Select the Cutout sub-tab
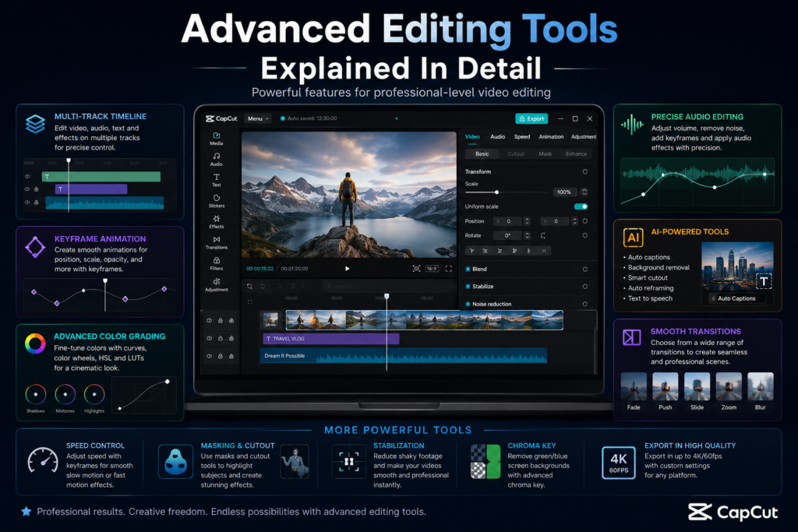The width and height of the screenshot is (798, 532). tap(516, 153)
